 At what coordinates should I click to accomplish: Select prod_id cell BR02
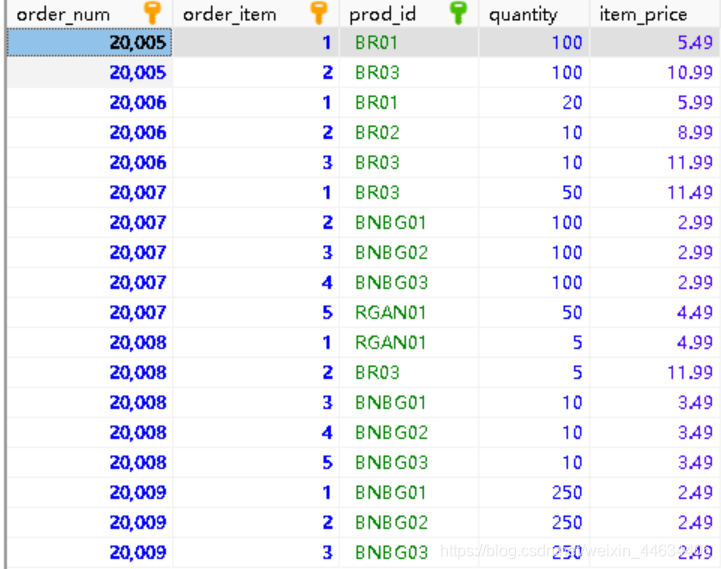tap(409, 132)
